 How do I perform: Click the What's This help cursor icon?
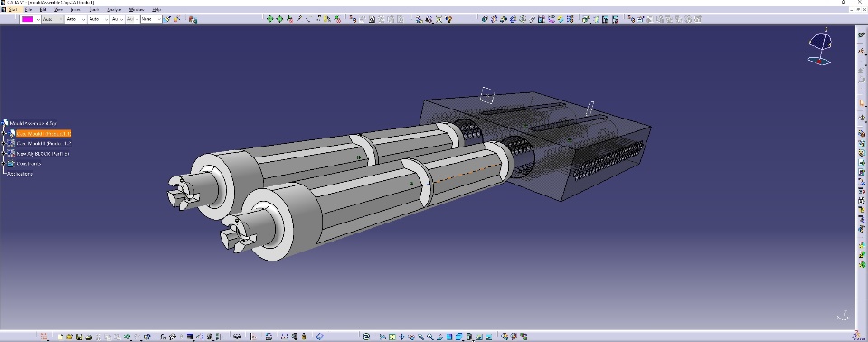(x=146, y=337)
